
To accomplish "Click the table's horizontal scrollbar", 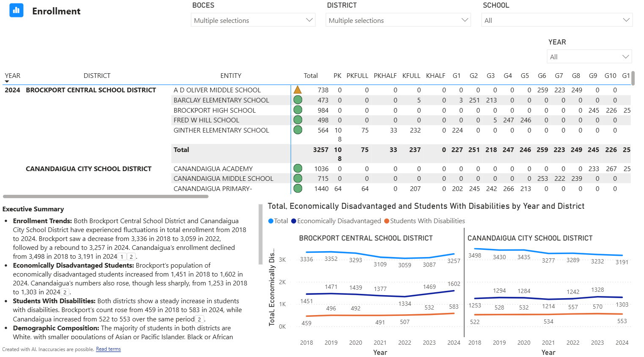I will click(x=106, y=196).
